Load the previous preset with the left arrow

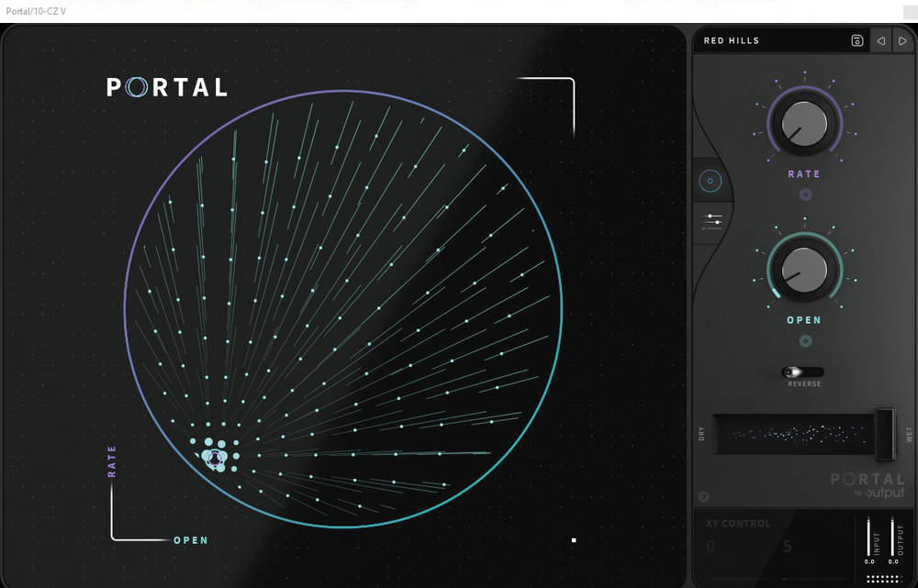tap(880, 40)
